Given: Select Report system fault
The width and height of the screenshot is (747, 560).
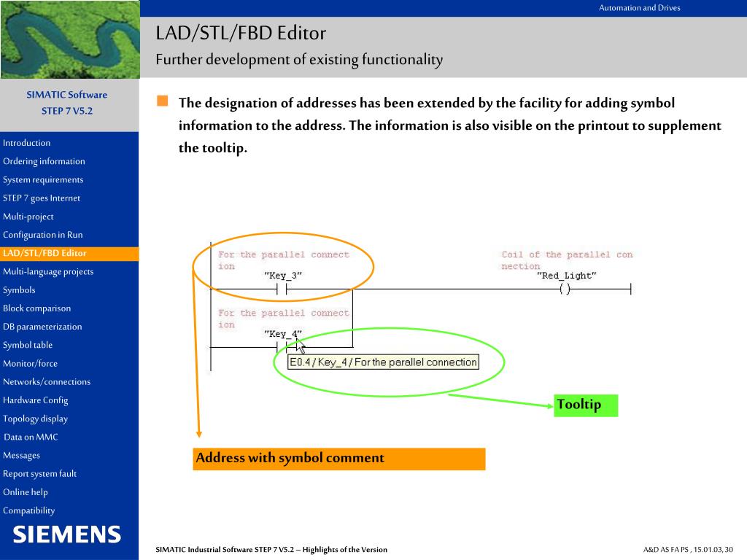Looking at the screenshot, I should point(39,474).
